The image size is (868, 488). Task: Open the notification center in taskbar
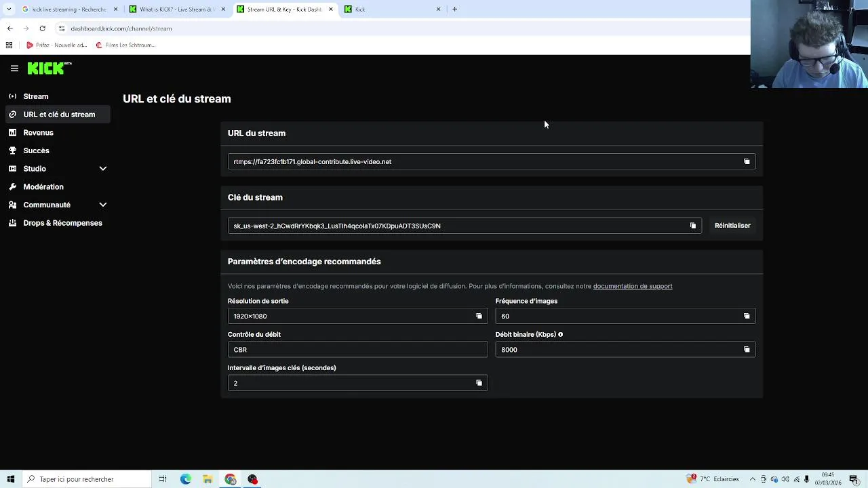pyautogui.click(x=854, y=479)
